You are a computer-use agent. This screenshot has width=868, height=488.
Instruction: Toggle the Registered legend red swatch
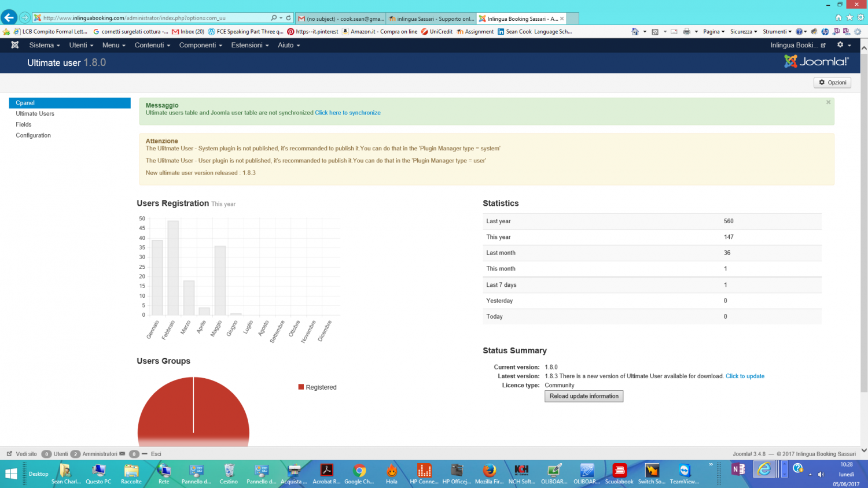(x=301, y=387)
